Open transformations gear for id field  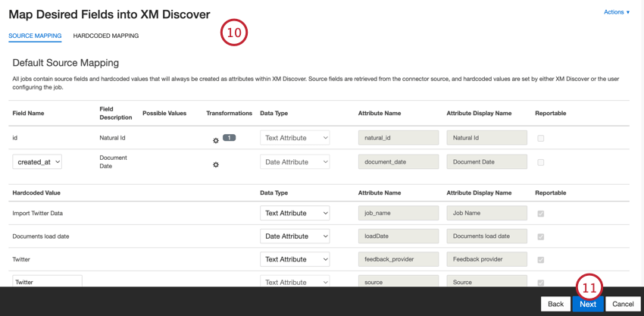tap(216, 140)
